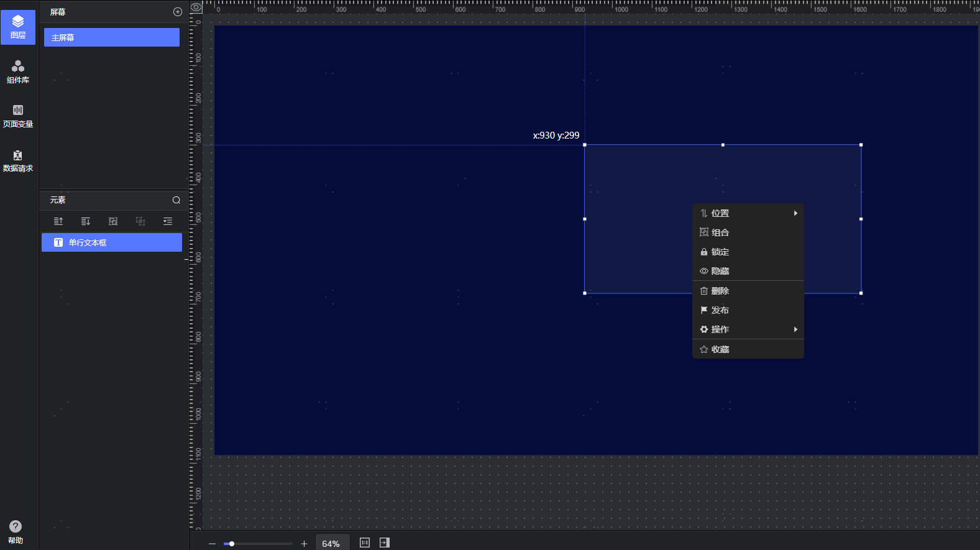Collapse the element list with indent icon

(x=168, y=221)
